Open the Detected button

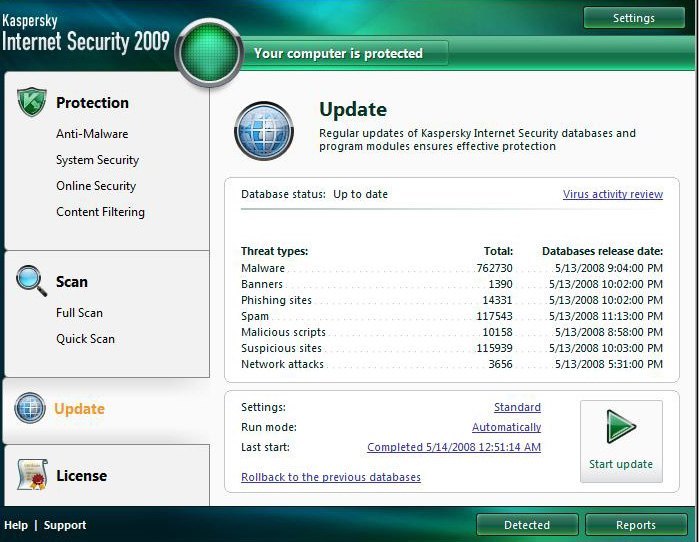[527, 525]
